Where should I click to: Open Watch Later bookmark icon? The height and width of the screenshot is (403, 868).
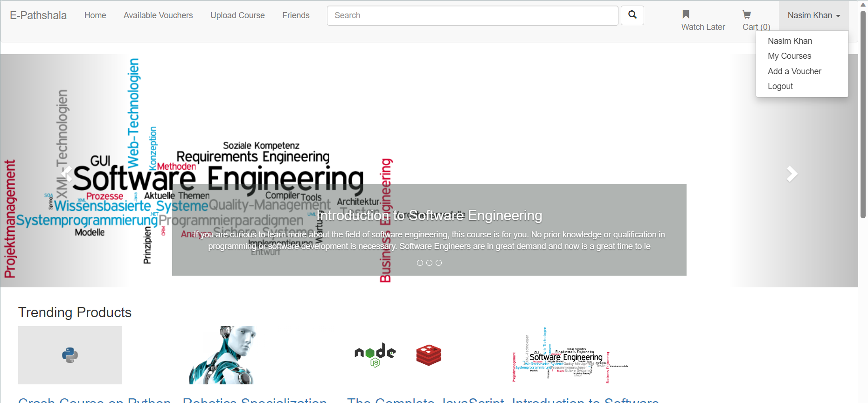click(686, 14)
